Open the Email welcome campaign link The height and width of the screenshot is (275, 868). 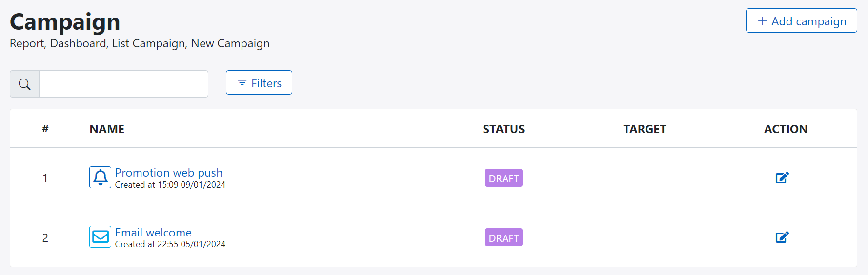(x=153, y=232)
